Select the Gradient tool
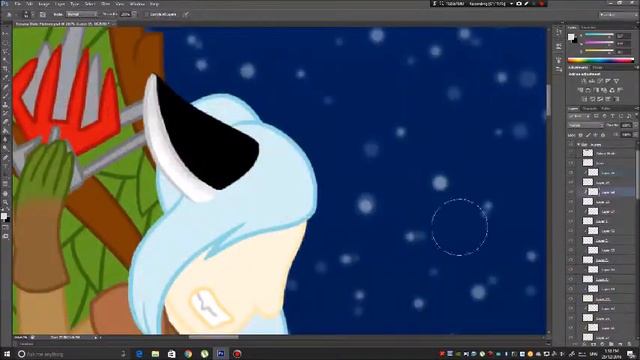The image size is (640, 360). [x=5, y=131]
